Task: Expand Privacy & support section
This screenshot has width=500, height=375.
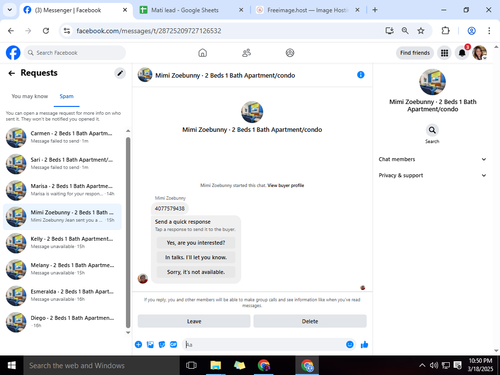Action: click(x=432, y=175)
